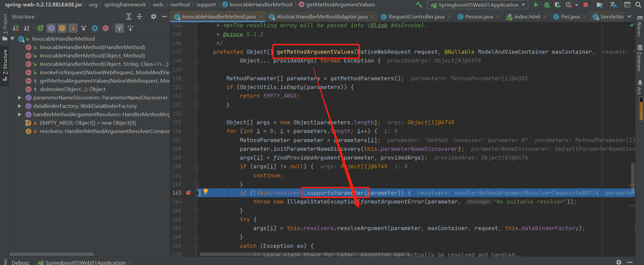Image resolution: width=644 pixels, height=265 pixels.
Task: Select getMethodArgumentValues in Structure tree
Action: (x=105, y=81)
